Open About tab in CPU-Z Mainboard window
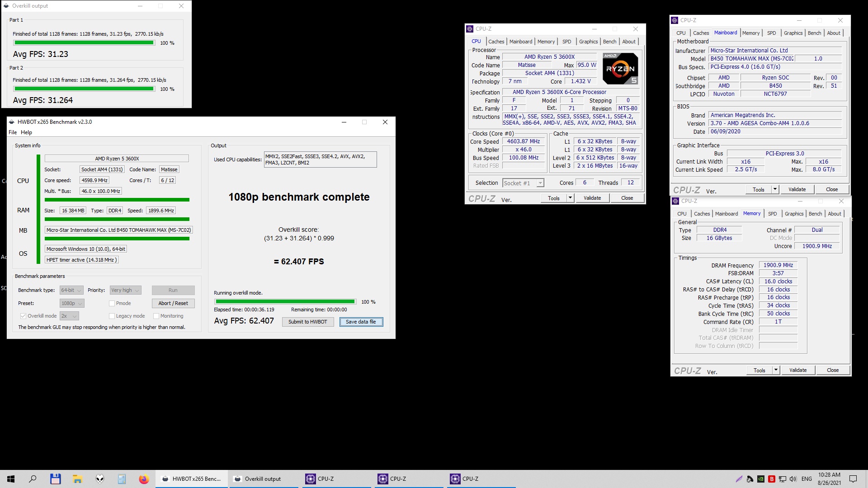Viewport: 868px width, 488px height. [x=834, y=33]
